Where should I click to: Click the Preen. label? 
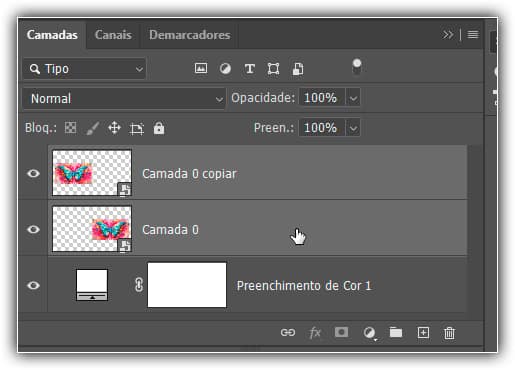tap(274, 127)
